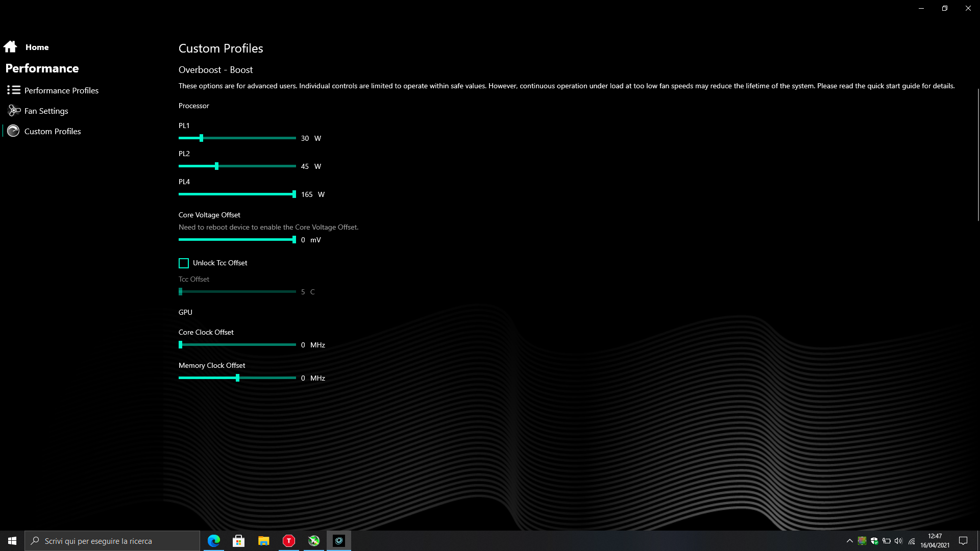
Task: Click the Overboost - Boost heading
Action: pos(215,70)
